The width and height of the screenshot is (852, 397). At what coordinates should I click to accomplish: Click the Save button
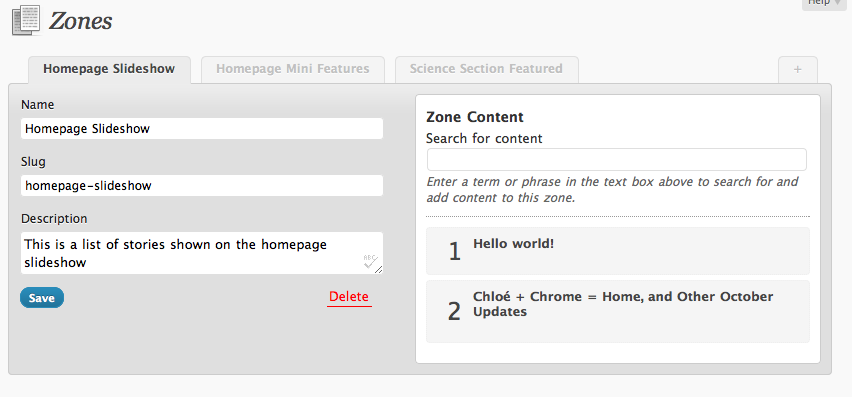pos(42,298)
